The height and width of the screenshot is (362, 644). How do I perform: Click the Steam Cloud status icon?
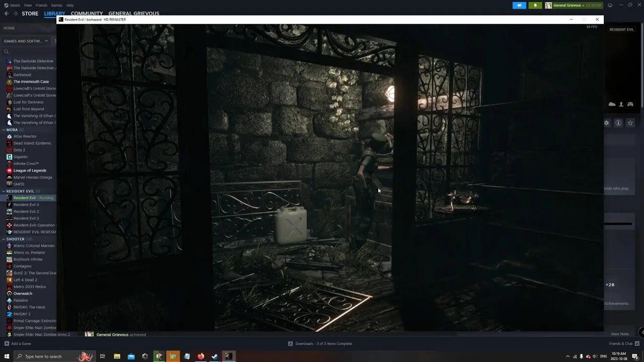pyautogui.click(x=612, y=104)
